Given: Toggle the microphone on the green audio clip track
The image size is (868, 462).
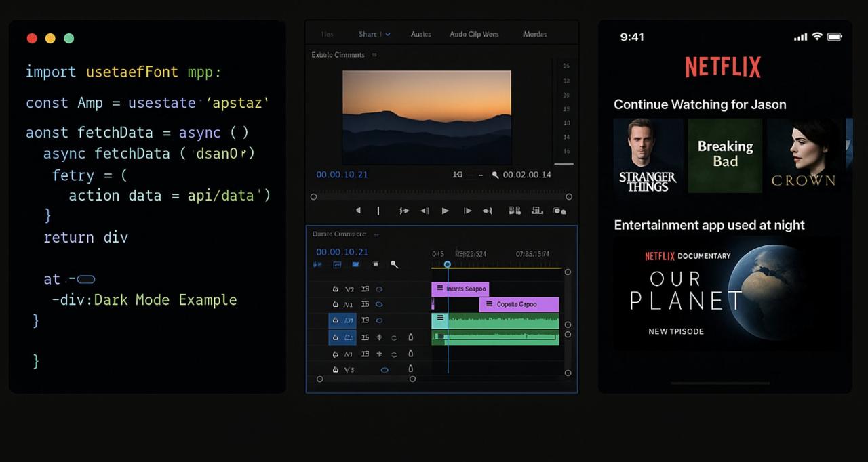Looking at the screenshot, I should (x=410, y=337).
